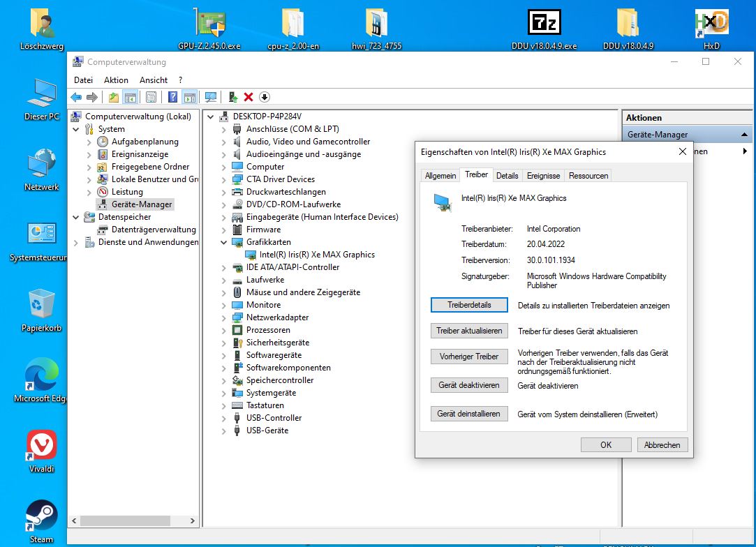Click the Up one level folder icon

tap(114, 98)
